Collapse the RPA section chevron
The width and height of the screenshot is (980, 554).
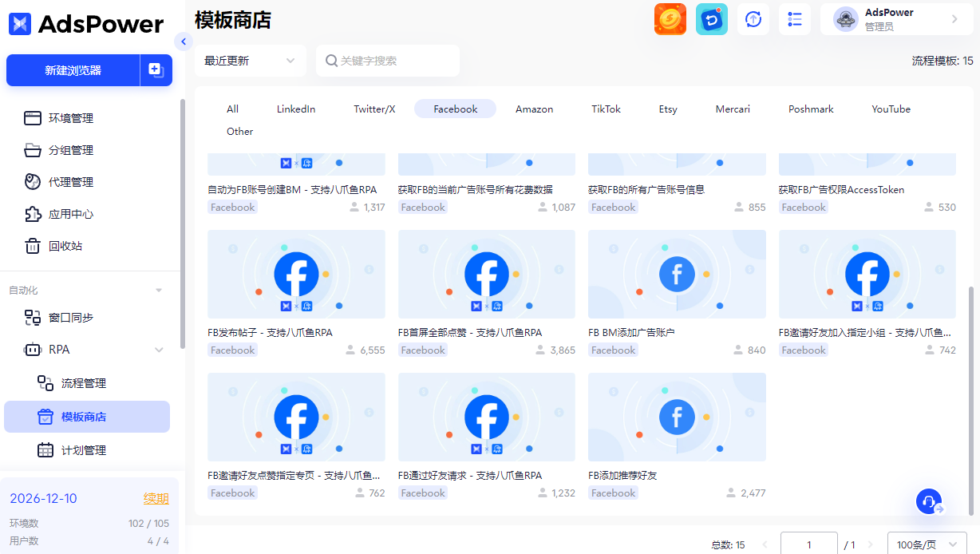coord(158,350)
